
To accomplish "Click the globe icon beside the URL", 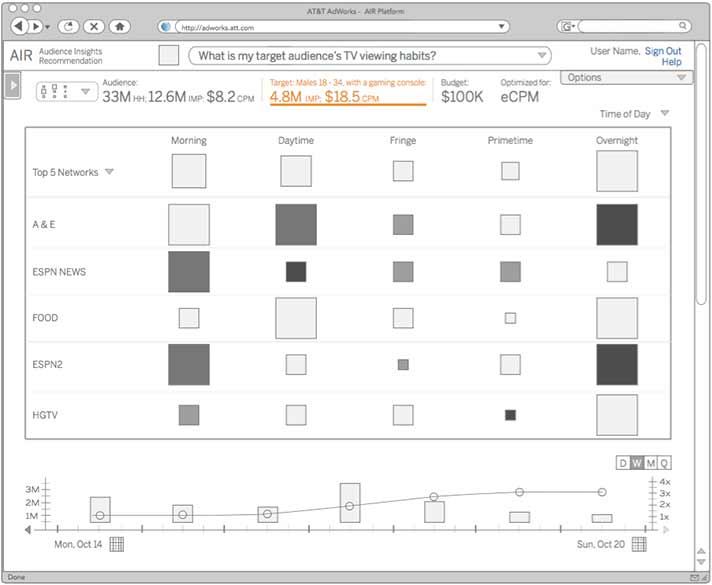I will [166, 27].
